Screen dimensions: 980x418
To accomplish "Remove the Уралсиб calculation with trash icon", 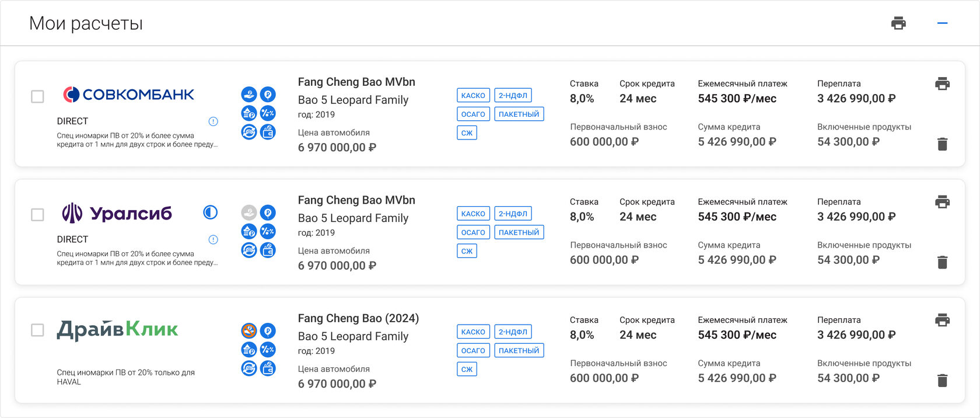I will [x=942, y=262].
